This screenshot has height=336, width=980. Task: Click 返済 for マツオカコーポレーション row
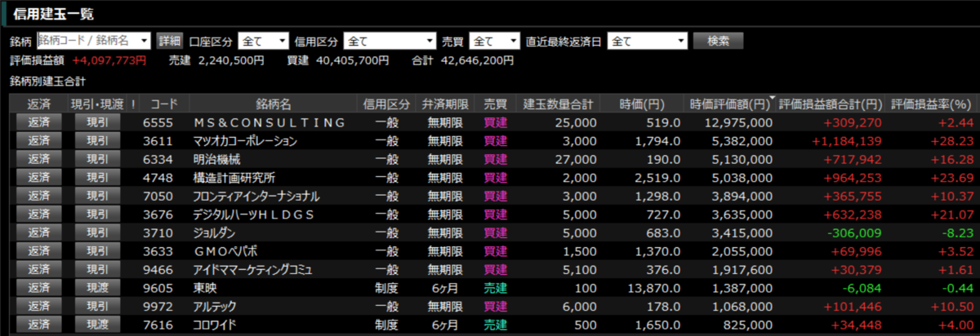pos(38,140)
